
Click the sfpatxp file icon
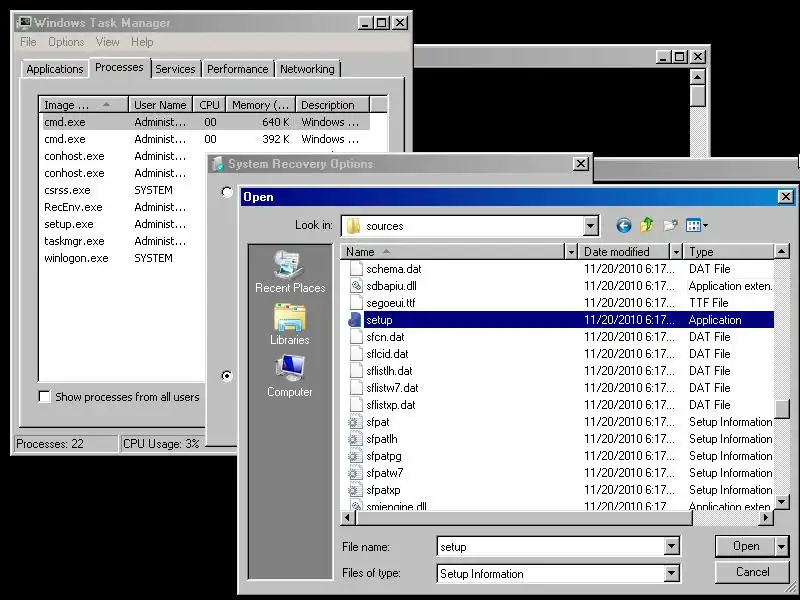click(x=355, y=490)
